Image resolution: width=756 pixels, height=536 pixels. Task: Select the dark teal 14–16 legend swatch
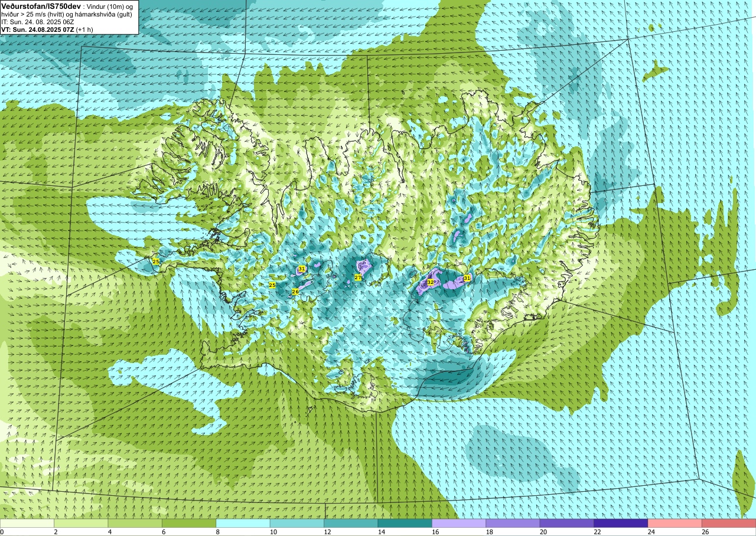(405, 523)
